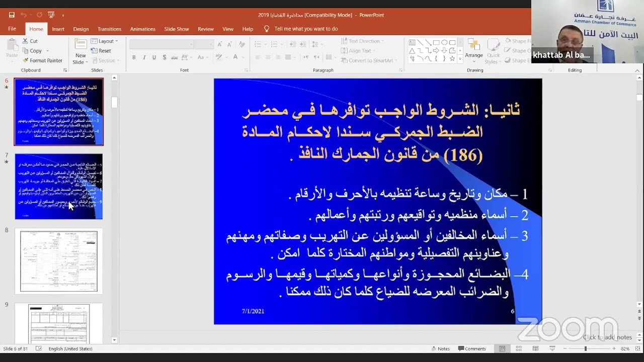Increase font size
The image size is (644, 362).
pyautogui.click(x=220, y=44)
